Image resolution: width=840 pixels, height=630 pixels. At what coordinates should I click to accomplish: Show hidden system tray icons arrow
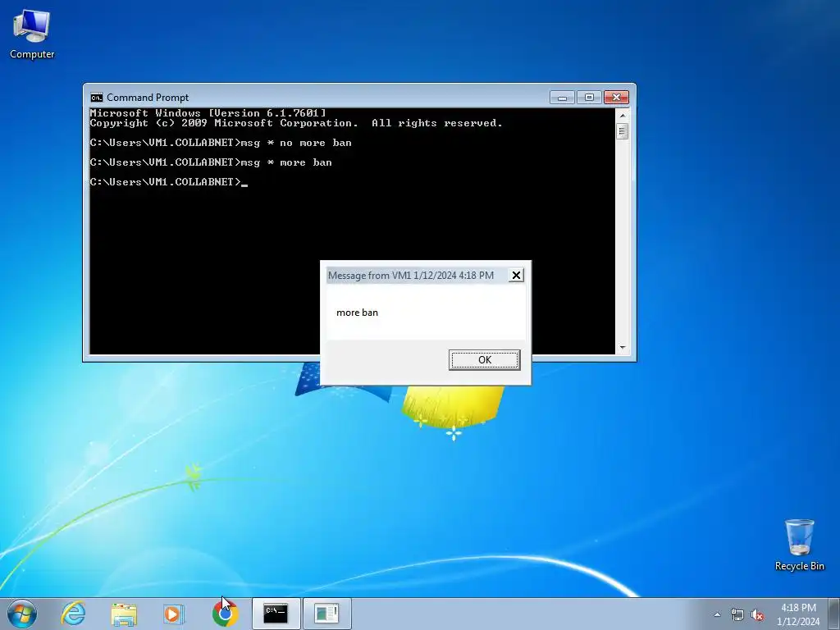717,614
